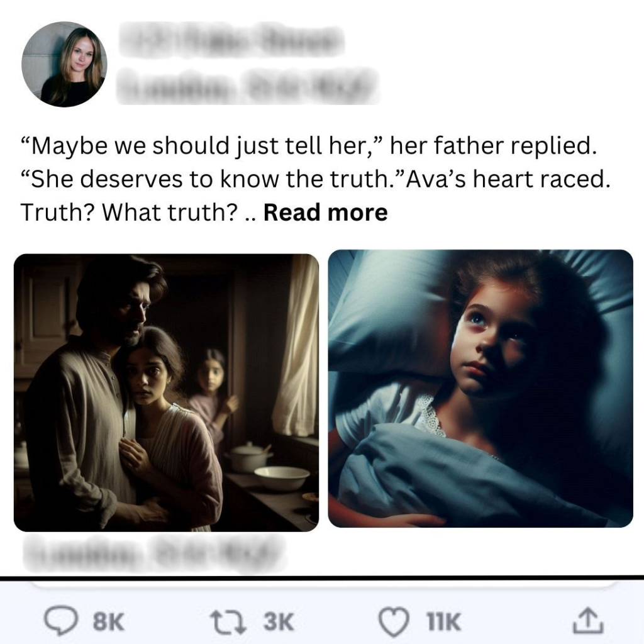Open the couple in kitchen image
The height and width of the screenshot is (644, 644).
tap(166, 392)
